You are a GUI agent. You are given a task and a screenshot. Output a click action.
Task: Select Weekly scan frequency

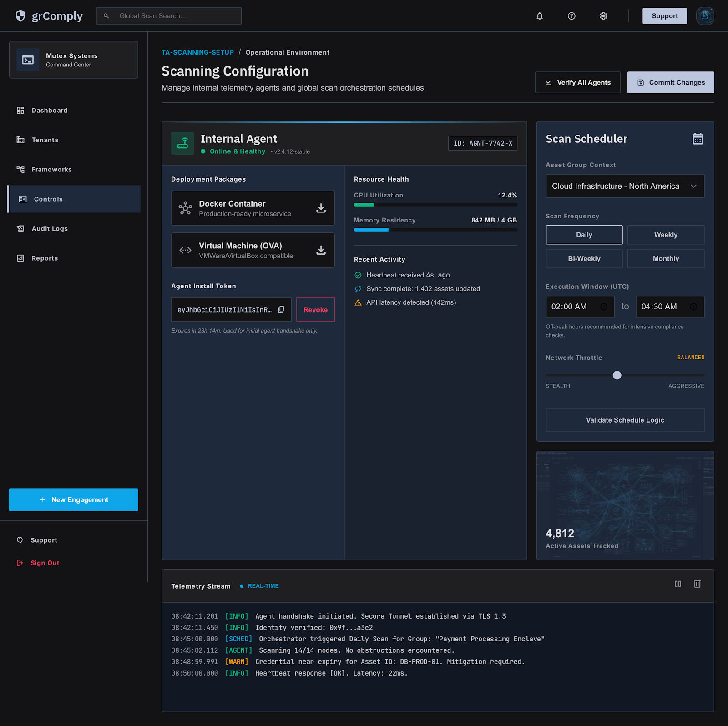tap(666, 235)
